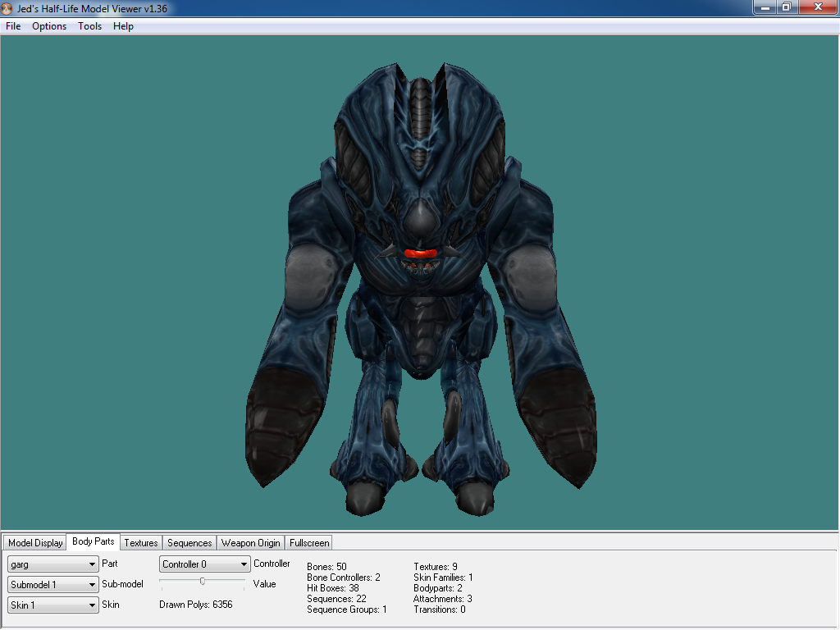Click the controller Value slider handle

pyautogui.click(x=203, y=582)
